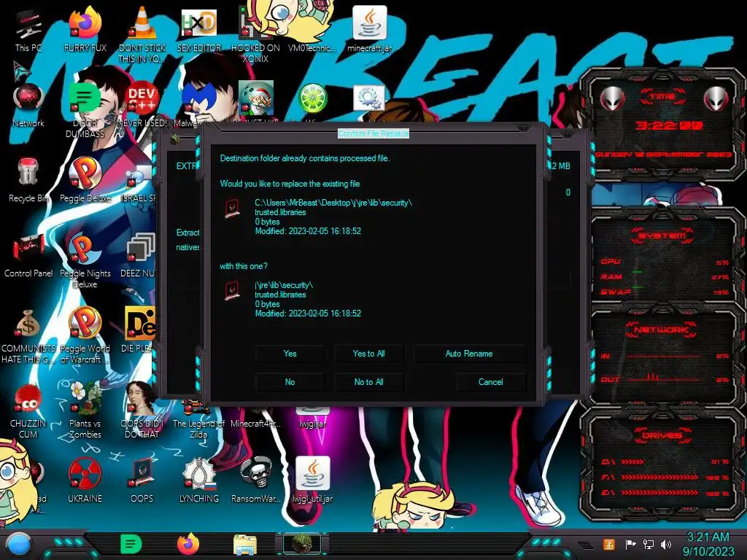The image size is (747, 560).
Task: Click the Start orb button
Action: click(x=18, y=545)
